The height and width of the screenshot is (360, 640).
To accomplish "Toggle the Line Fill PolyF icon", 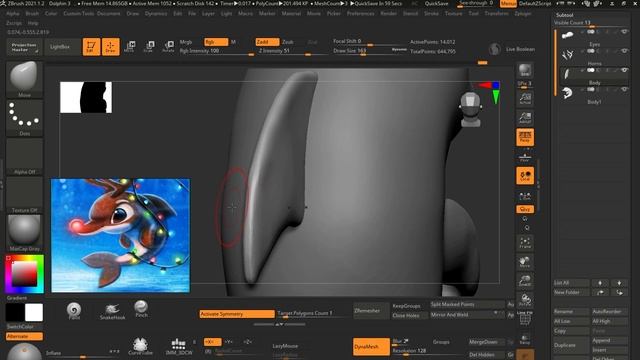I will point(525,319).
